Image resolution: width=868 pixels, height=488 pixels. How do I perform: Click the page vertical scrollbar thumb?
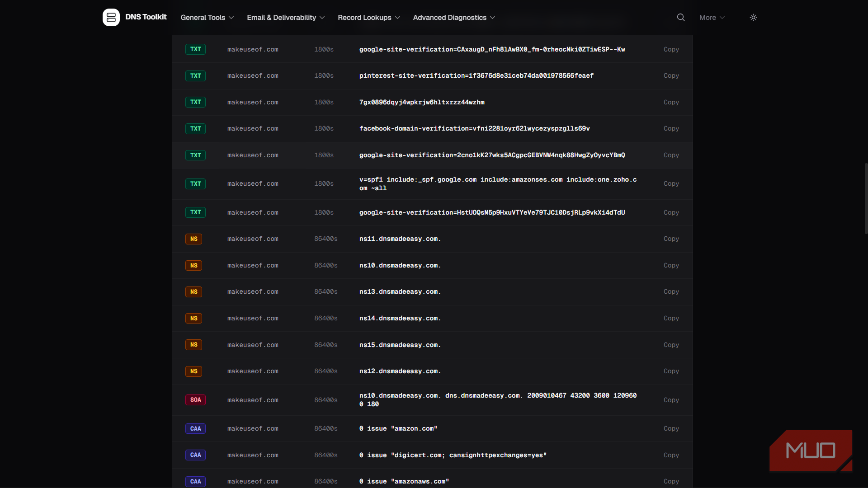pos(866,198)
